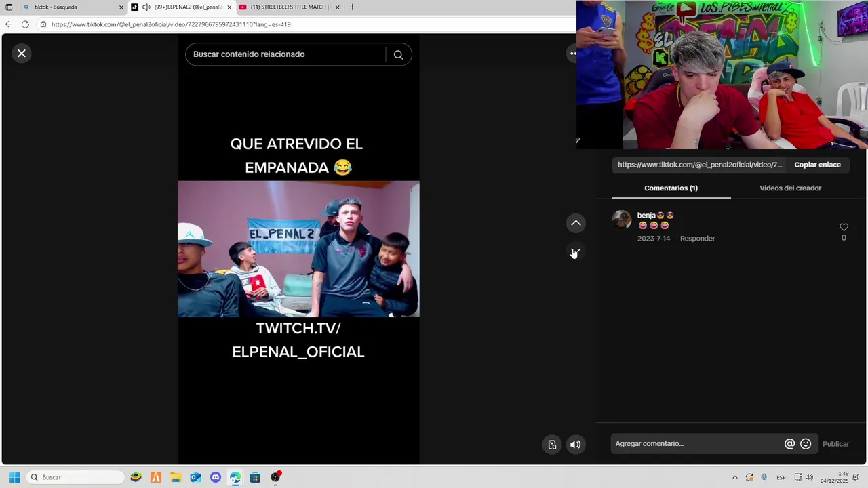
Task: Insert a mention with the @ icon
Action: [x=789, y=444]
